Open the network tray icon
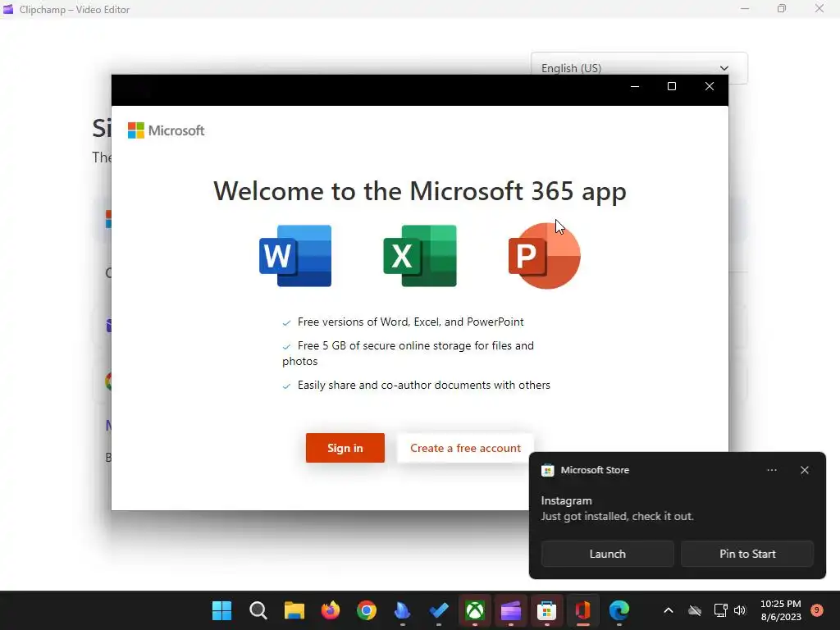Screen dimensions: 840x630 [x=720, y=610]
